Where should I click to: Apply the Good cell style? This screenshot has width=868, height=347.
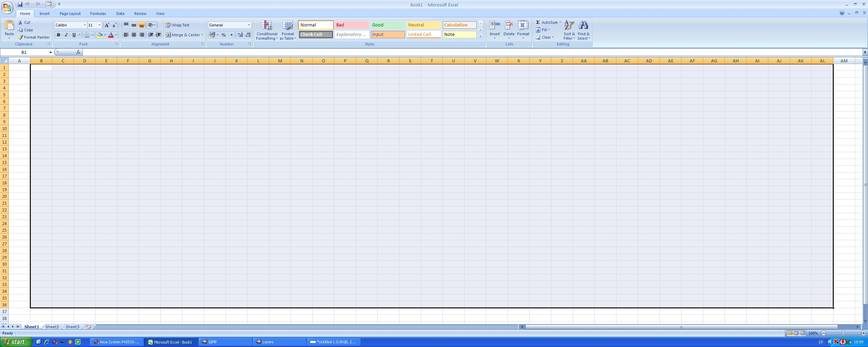tap(387, 25)
